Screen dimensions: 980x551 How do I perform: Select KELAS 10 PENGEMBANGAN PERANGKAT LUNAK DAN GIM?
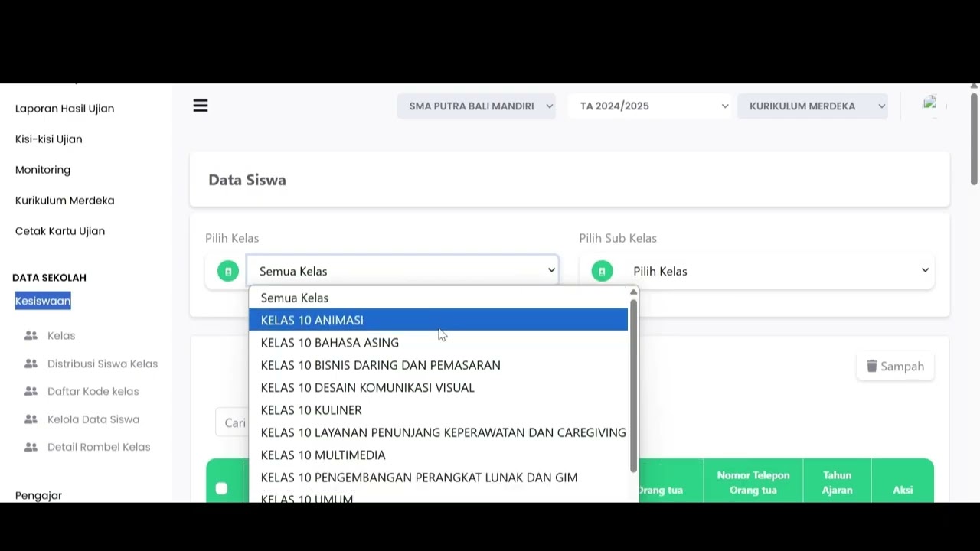tap(438, 477)
